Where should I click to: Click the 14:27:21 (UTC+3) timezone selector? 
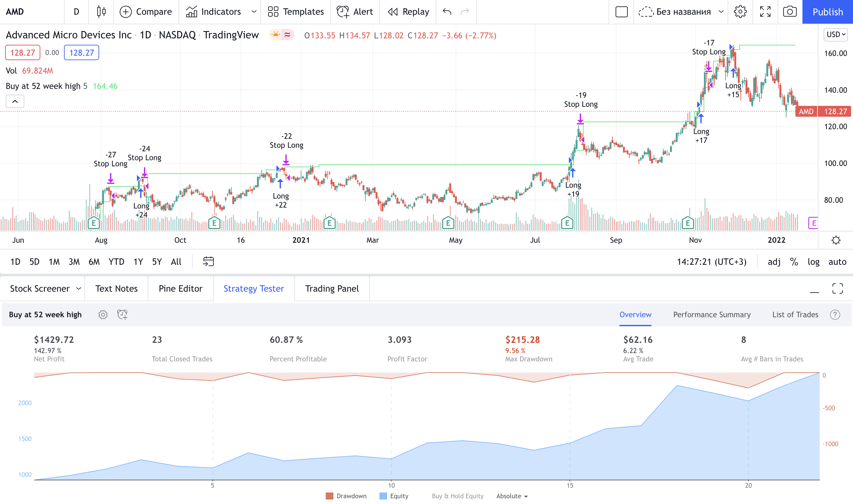click(712, 262)
